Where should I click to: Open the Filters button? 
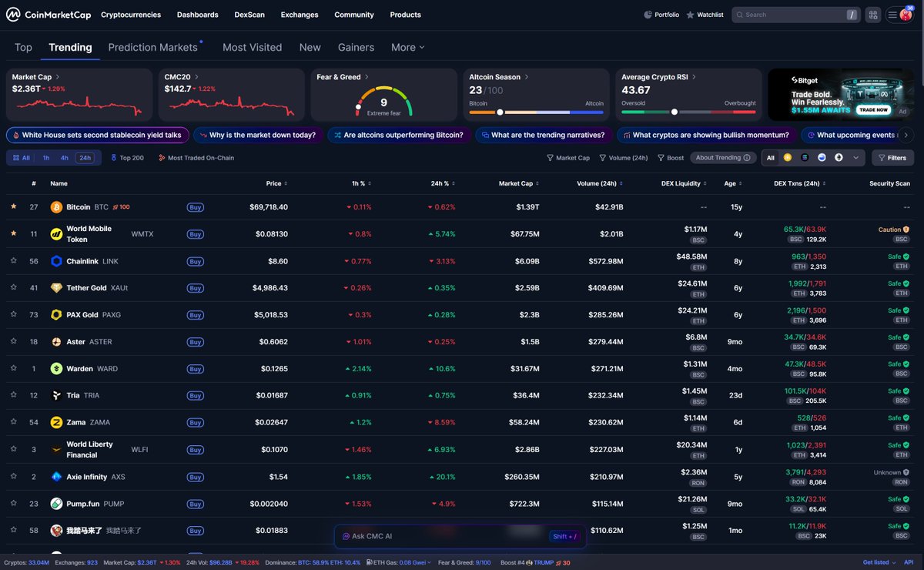892,158
